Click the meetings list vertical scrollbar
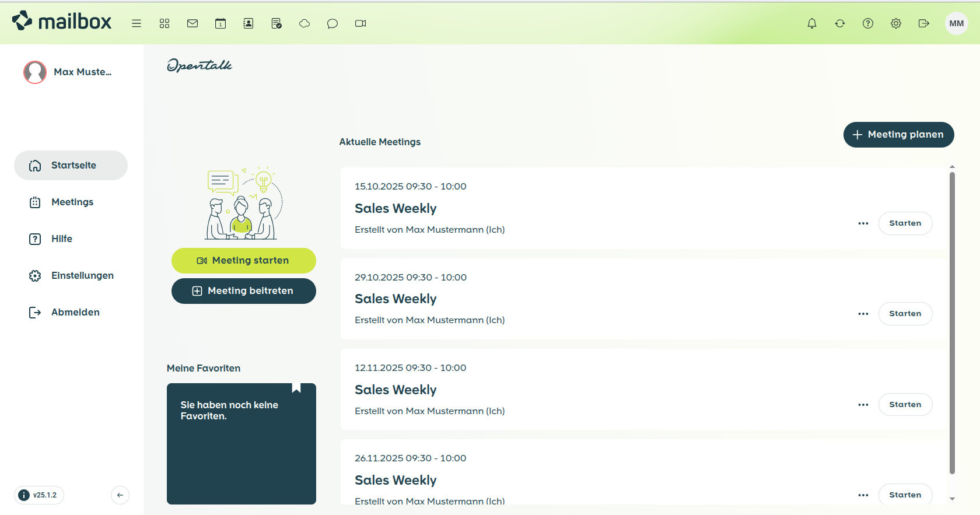980x515 pixels. pos(952,321)
